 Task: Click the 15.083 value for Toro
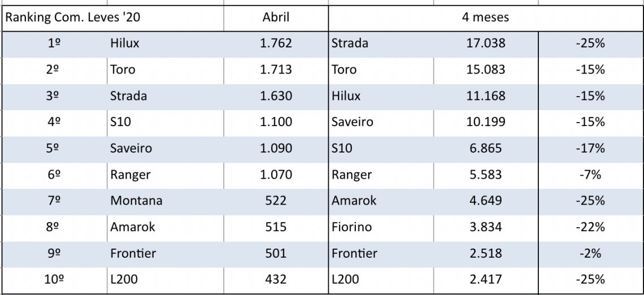tap(485, 70)
